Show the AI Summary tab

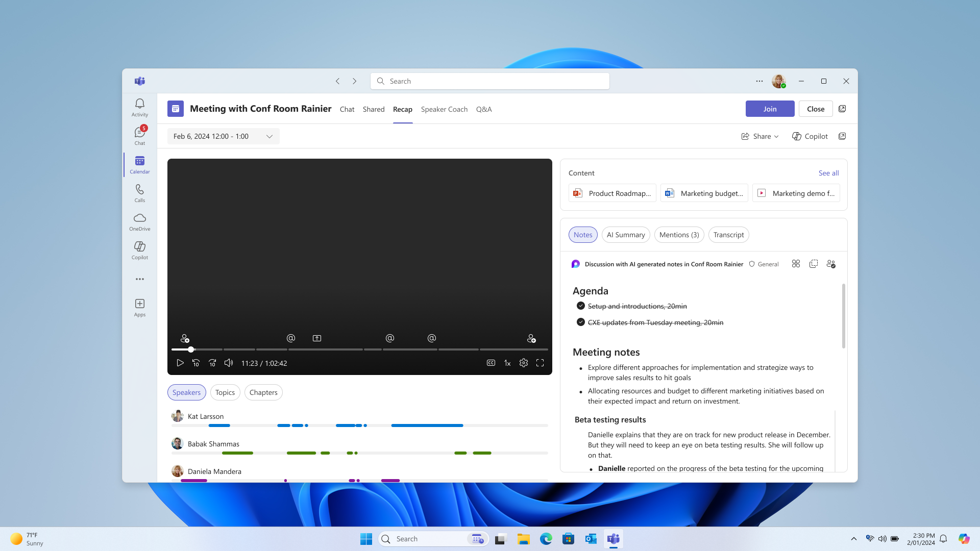click(626, 235)
